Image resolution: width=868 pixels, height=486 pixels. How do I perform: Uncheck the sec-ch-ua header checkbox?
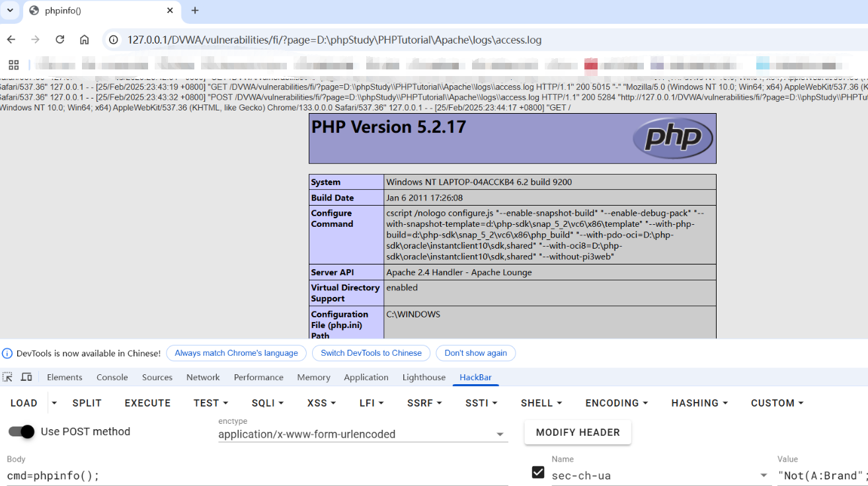(x=538, y=472)
